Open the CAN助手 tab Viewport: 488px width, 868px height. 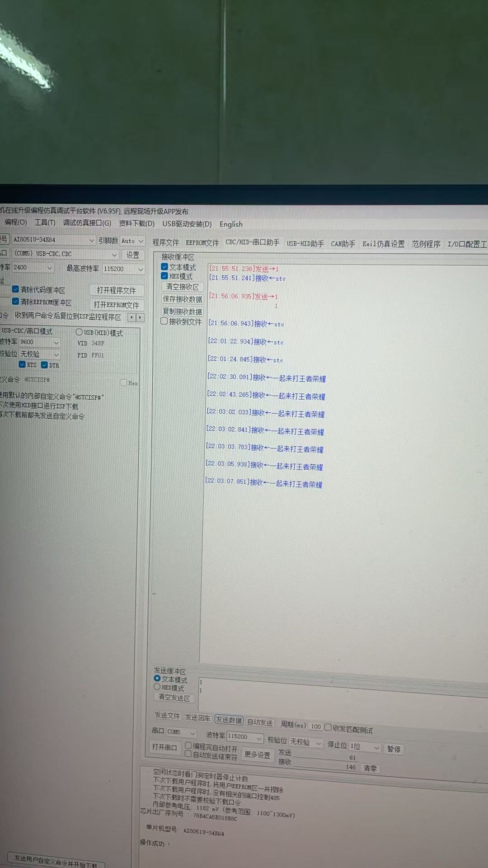[x=343, y=244]
